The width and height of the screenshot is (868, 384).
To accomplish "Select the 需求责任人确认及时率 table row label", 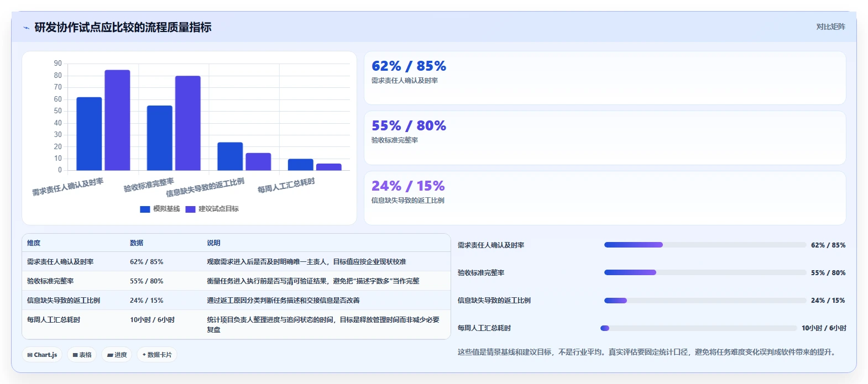I will point(60,262).
